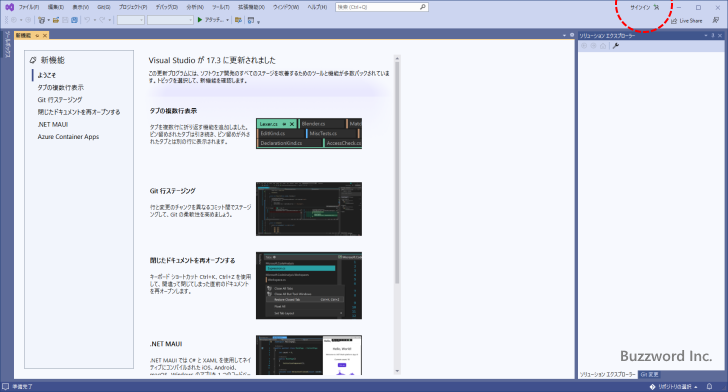The height and width of the screenshot is (392, 728).
Task: Select .NET MAUI in the sidebar
Action: 53,124
